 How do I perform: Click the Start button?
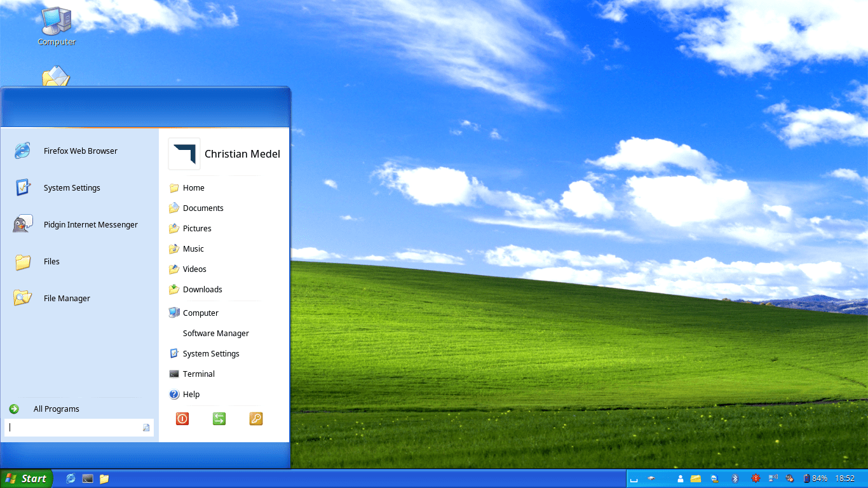click(x=26, y=478)
